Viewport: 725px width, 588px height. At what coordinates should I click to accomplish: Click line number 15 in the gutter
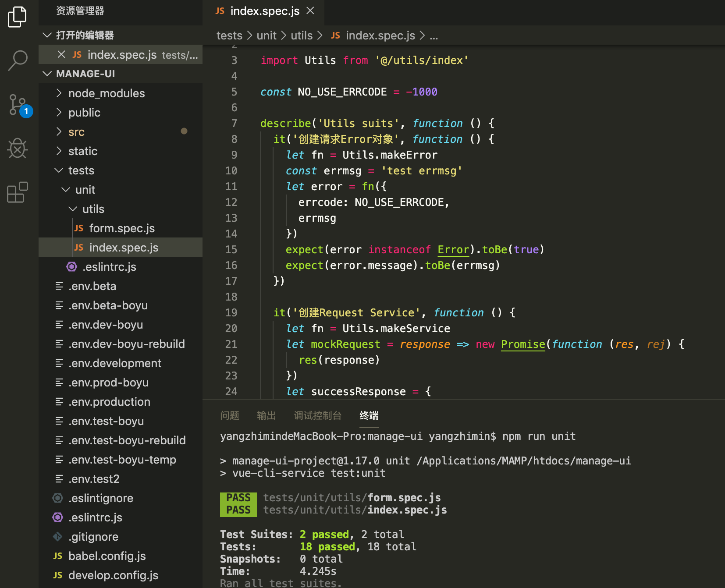point(231,250)
